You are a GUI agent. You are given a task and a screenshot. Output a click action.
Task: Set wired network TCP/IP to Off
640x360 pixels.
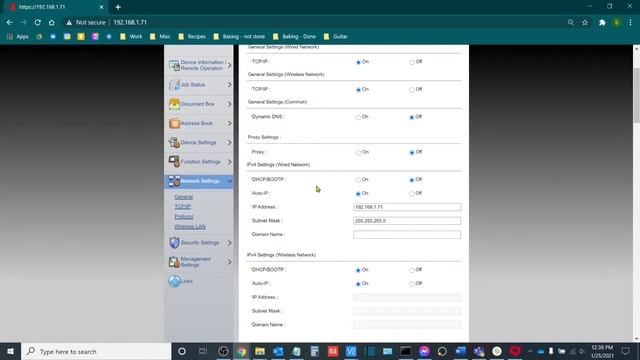[x=411, y=62]
